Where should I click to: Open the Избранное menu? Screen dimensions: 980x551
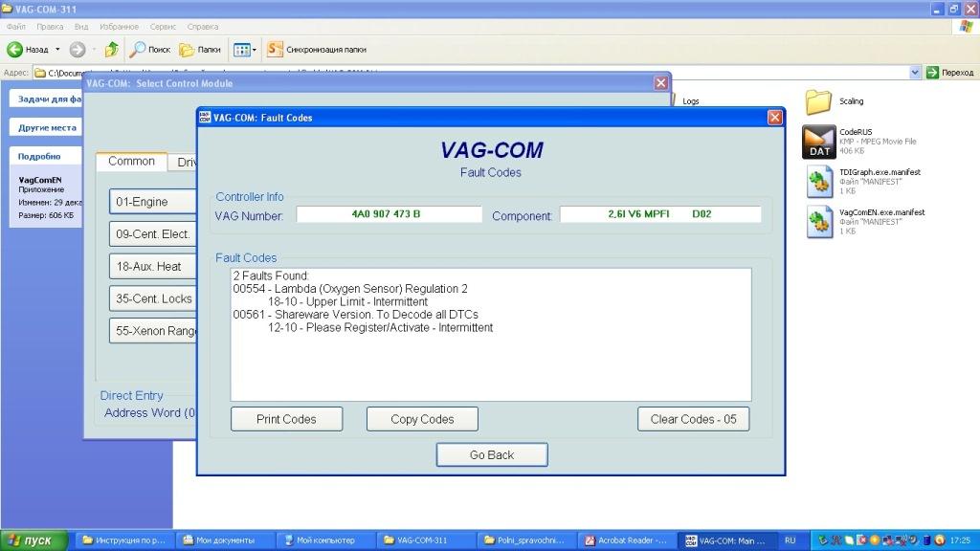coord(120,27)
